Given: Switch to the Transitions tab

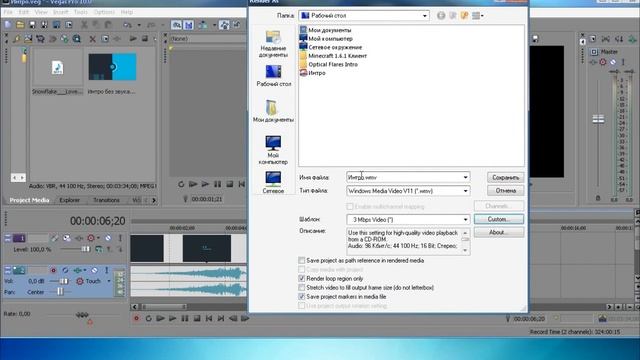Looking at the screenshot, I should pyautogui.click(x=106, y=200).
